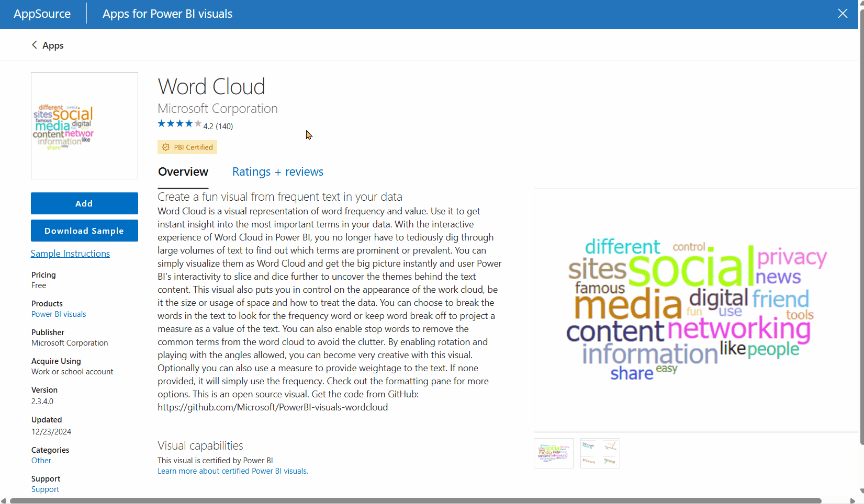Image resolution: width=864 pixels, height=504 pixels.
Task: Click the star rating icons
Action: [179, 124]
